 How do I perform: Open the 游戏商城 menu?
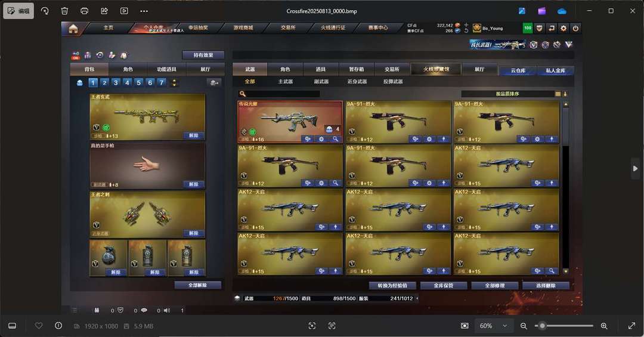(243, 27)
